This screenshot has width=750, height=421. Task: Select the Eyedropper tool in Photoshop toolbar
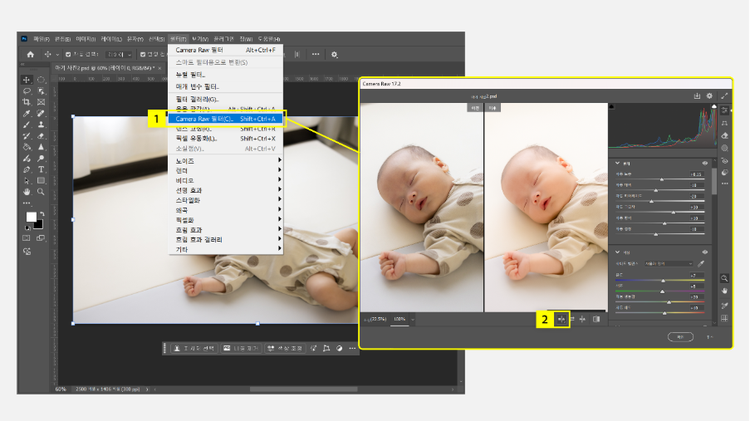point(26,113)
